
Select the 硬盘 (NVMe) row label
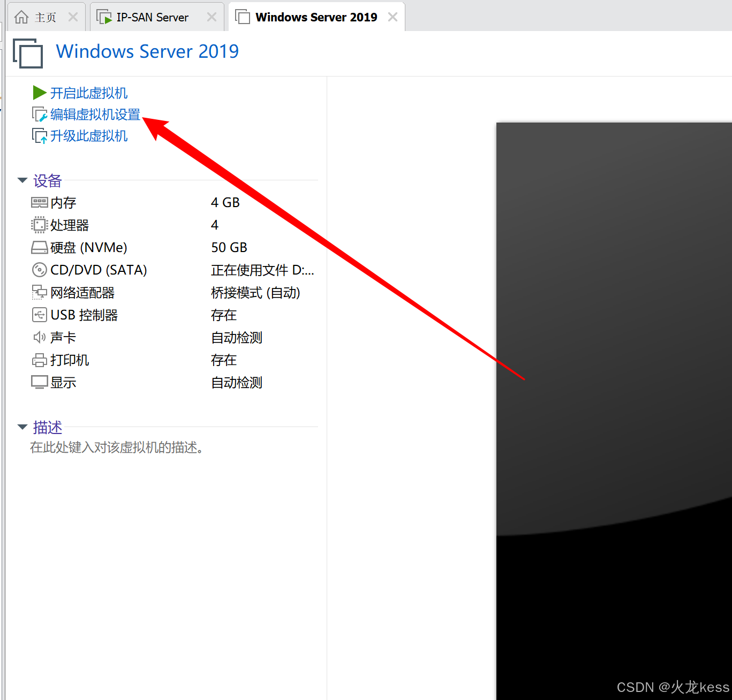(x=89, y=248)
